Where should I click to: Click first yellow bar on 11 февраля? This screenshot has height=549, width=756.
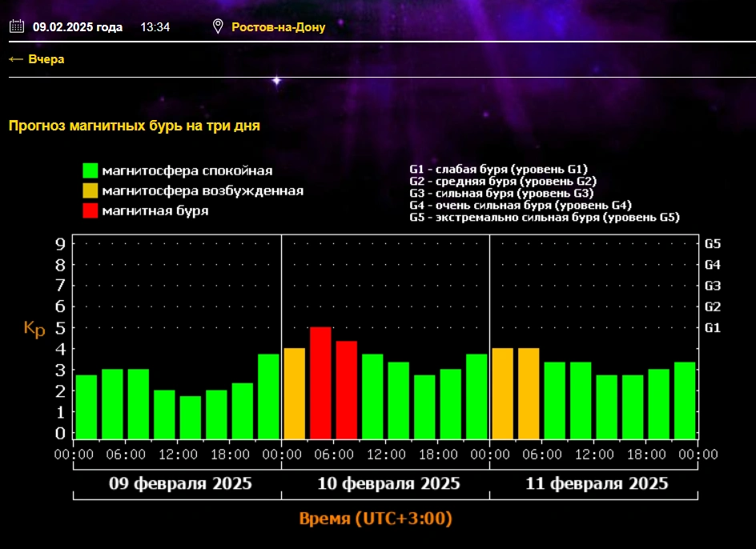(x=502, y=393)
